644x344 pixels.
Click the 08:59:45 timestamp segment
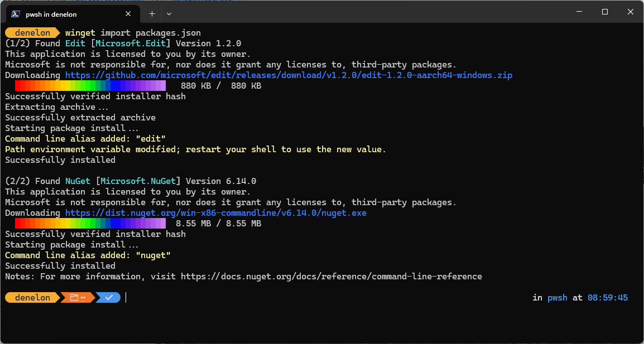point(607,297)
